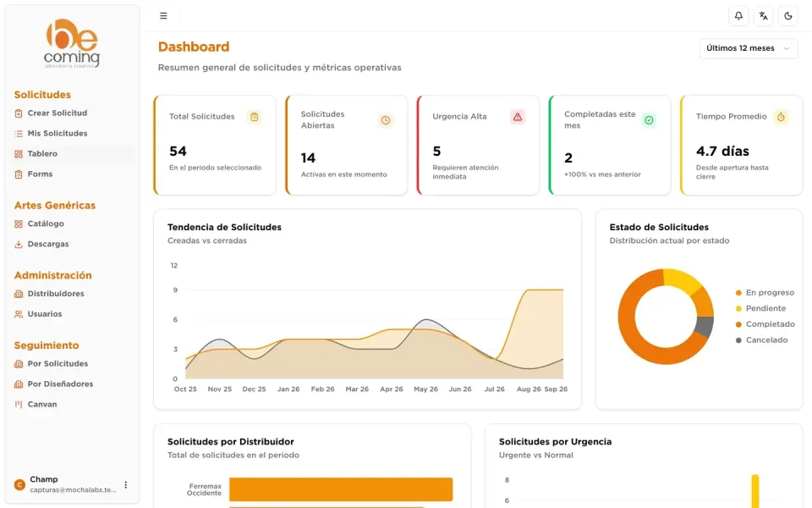
Task: Click the Crear Solicitud clipboard icon
Action: click(19, 113)
